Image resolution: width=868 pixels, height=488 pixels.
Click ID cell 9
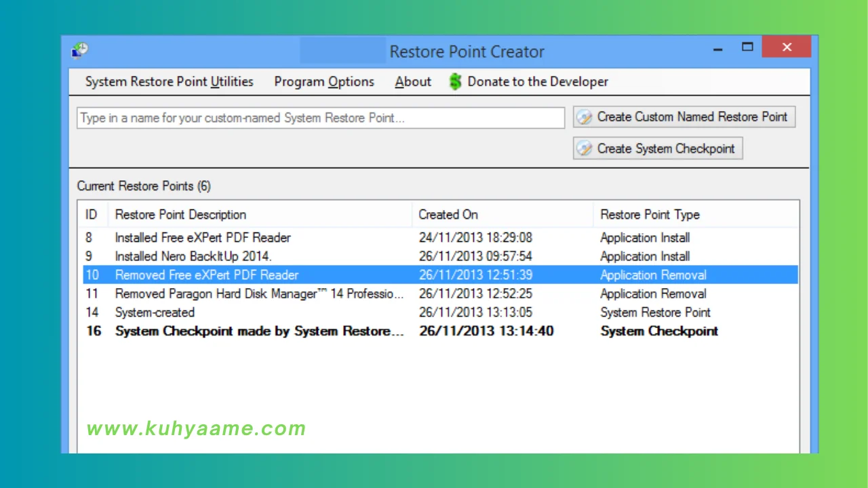[x=89, y=256]
